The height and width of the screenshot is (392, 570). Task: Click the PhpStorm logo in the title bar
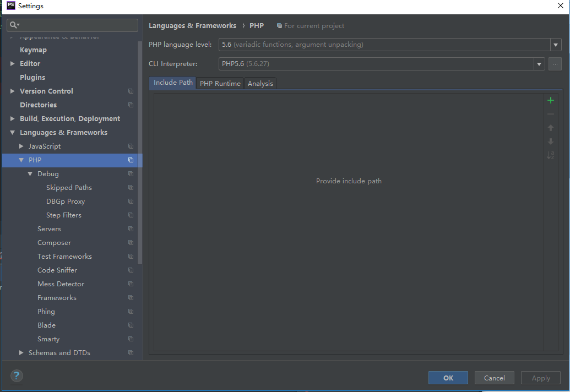coord(11,6)
